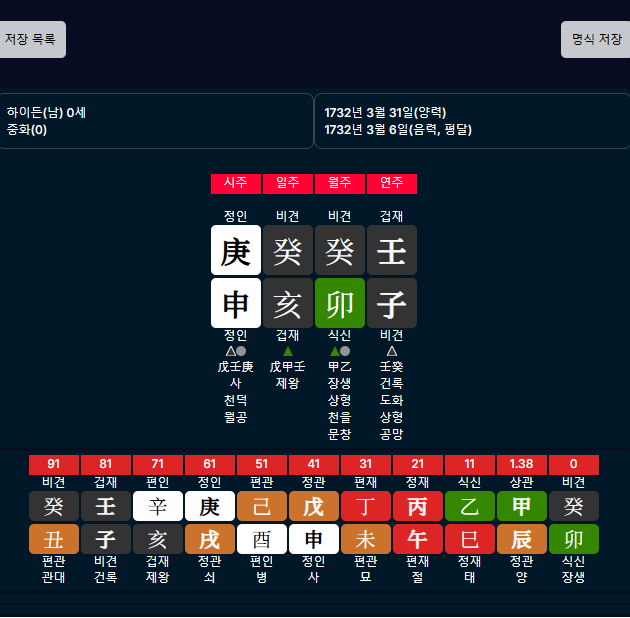The width and height of the screenshot is (630, 618).
Task: Click the orange 丑 branch tile
Action: tap(54, 539)
